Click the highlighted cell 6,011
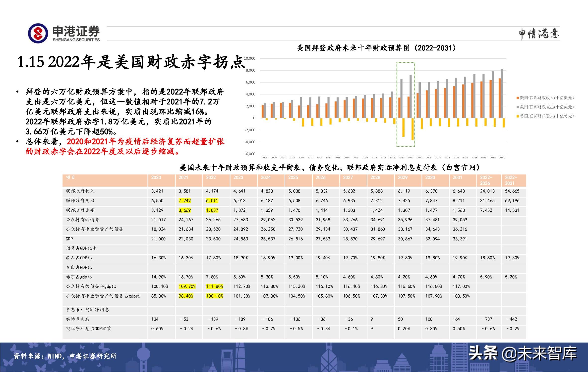Image resolution: width=588 pixels, height=372 pixels. (x=212, y=201)
